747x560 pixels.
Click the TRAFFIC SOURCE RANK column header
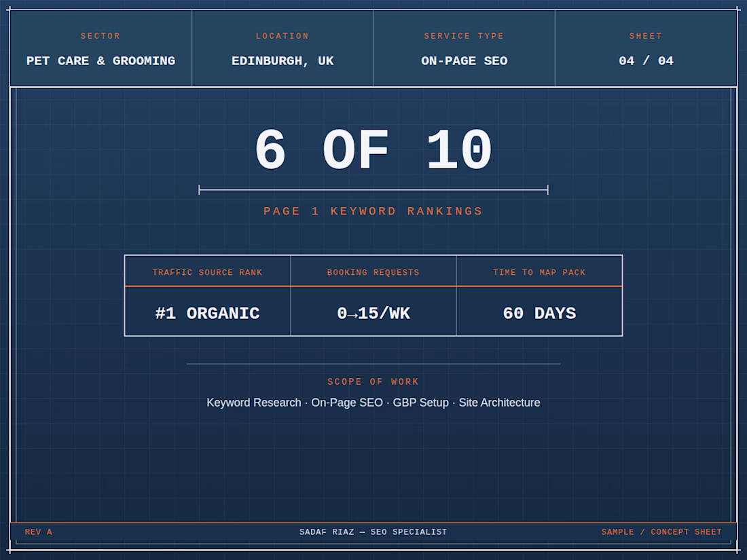207,272
